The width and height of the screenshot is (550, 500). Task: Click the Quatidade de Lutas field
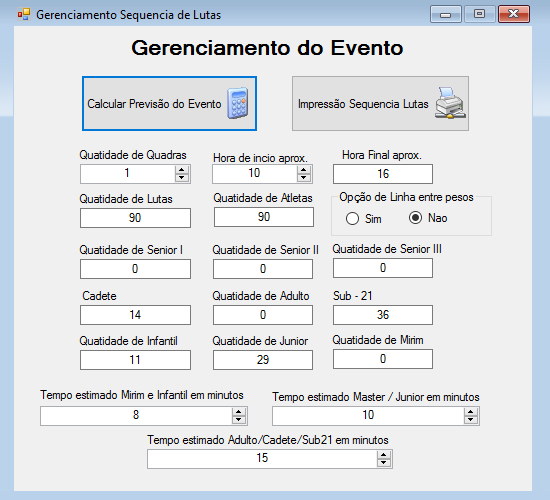click(135, 218)
